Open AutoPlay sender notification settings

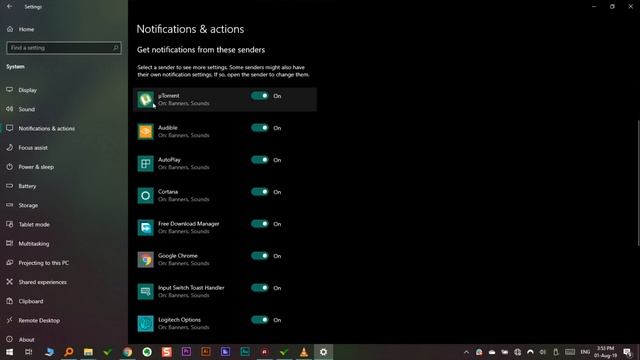click(224, 163)
